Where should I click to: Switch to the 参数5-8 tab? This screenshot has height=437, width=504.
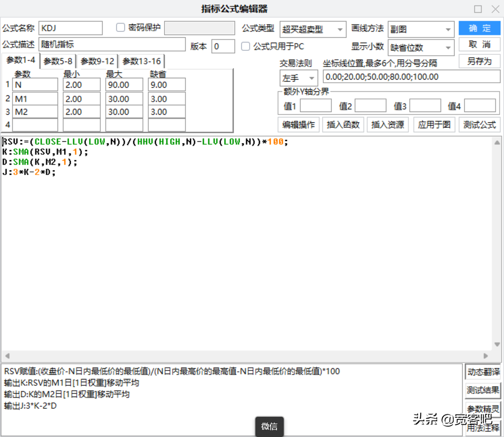pos(58,61)
